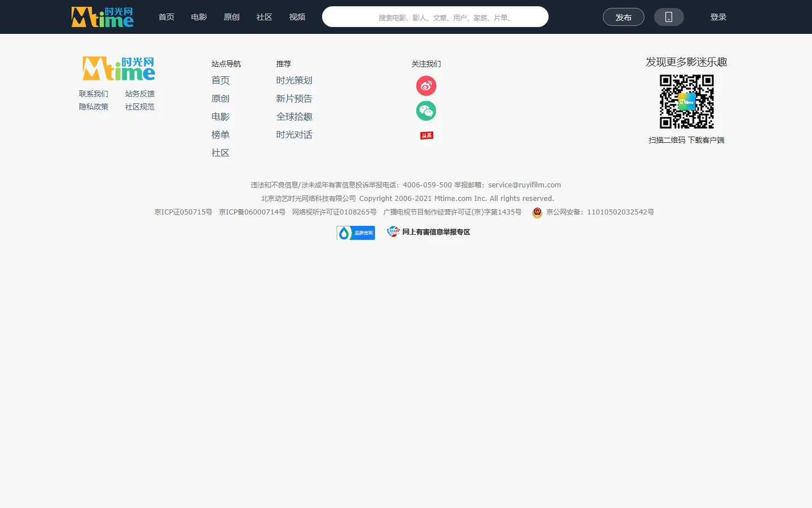The height and width of the screenshot is (508, 812).
Task: Click the 站点导航 heading
Action: 226,64
